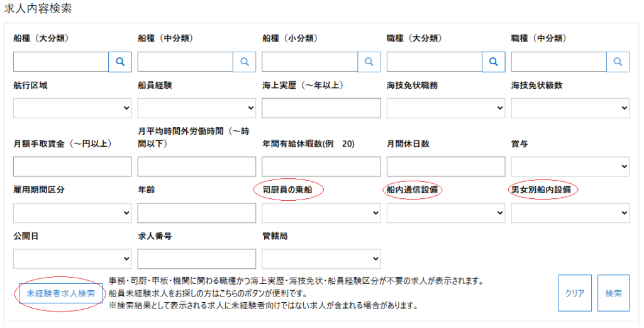Open the 男女別船内設備 dropdown

pyautogui.click(x=570, y=213)
